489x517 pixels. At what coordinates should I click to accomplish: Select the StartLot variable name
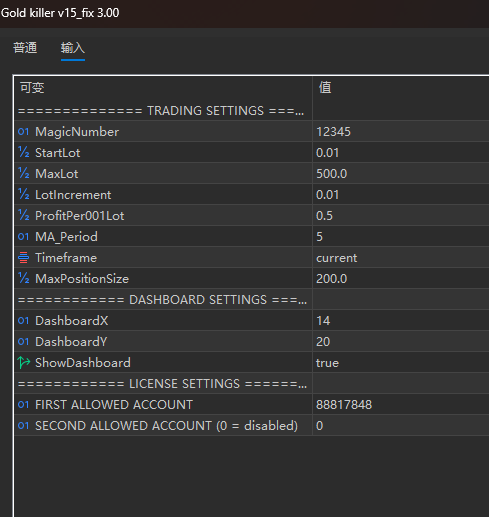pos(58,153)
